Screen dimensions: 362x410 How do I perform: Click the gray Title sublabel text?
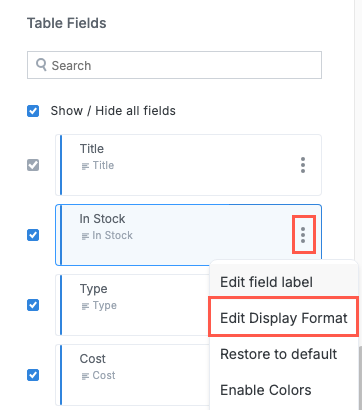103,165
